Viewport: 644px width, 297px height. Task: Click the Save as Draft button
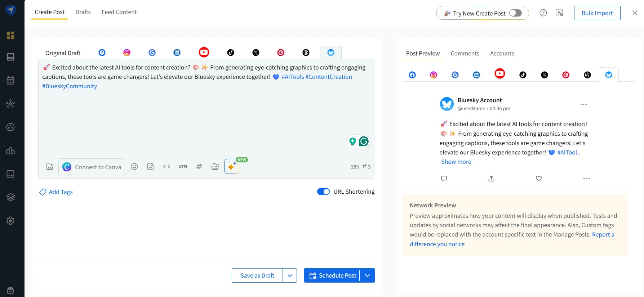click(257, 275)
